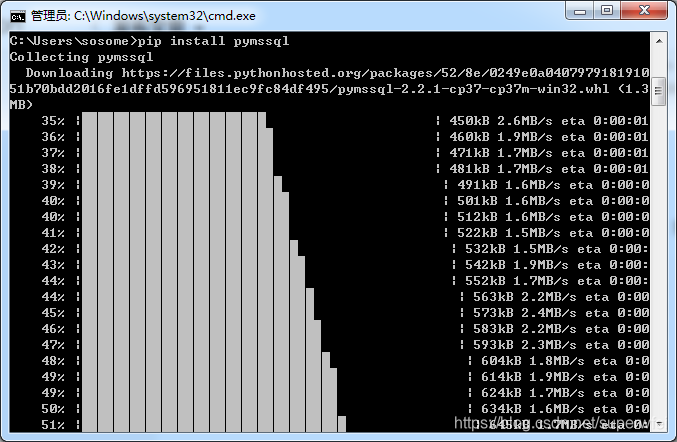Minimize the cmd.exe window
Screen dimensions: 677x442
tap(579, 10)
